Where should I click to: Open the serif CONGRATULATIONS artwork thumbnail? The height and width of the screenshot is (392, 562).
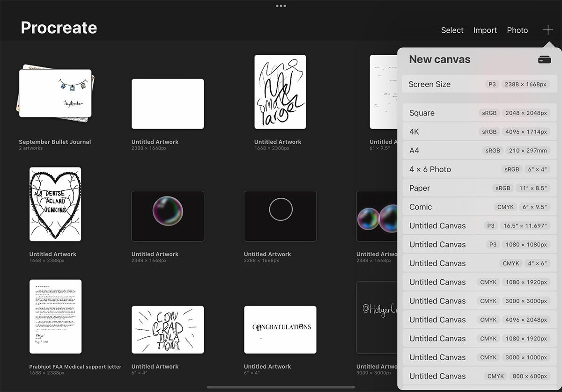(x=280, y=330)
